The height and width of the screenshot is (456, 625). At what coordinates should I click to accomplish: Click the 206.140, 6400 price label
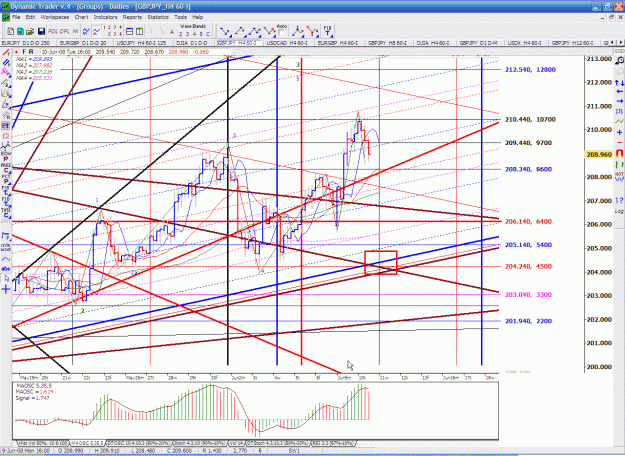click(x=528, y=222)
